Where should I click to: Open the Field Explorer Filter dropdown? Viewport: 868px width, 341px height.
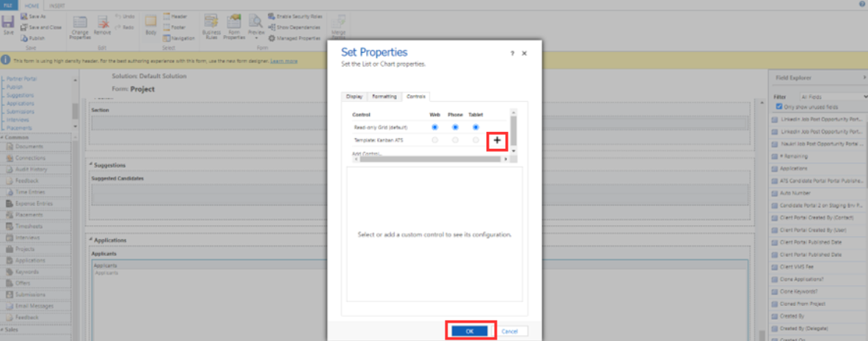(834, 96)
